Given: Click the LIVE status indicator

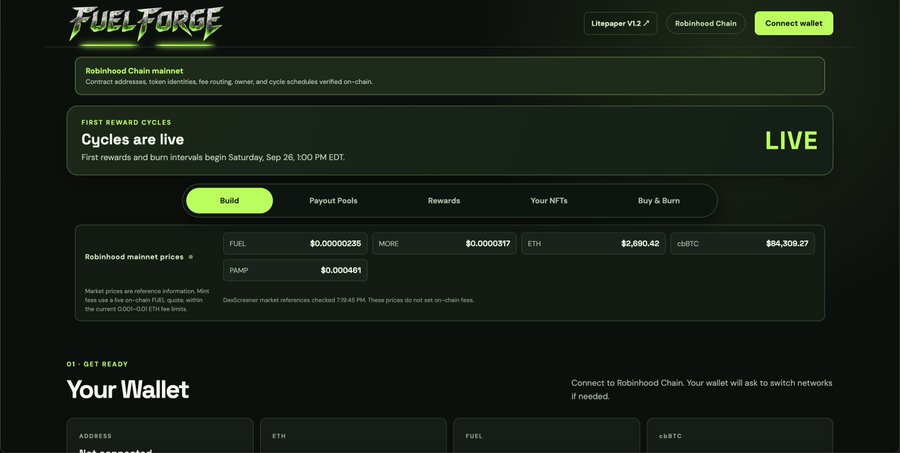Looking at the screenshot, I should click(791, 141).
